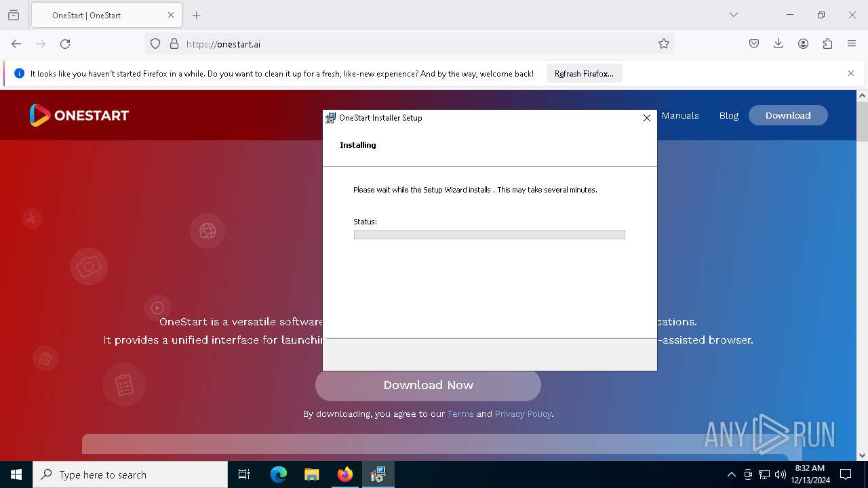Dismiss the Firefox refresh notification bar
The image size is (868, 488).
click(x=851, y=73)
